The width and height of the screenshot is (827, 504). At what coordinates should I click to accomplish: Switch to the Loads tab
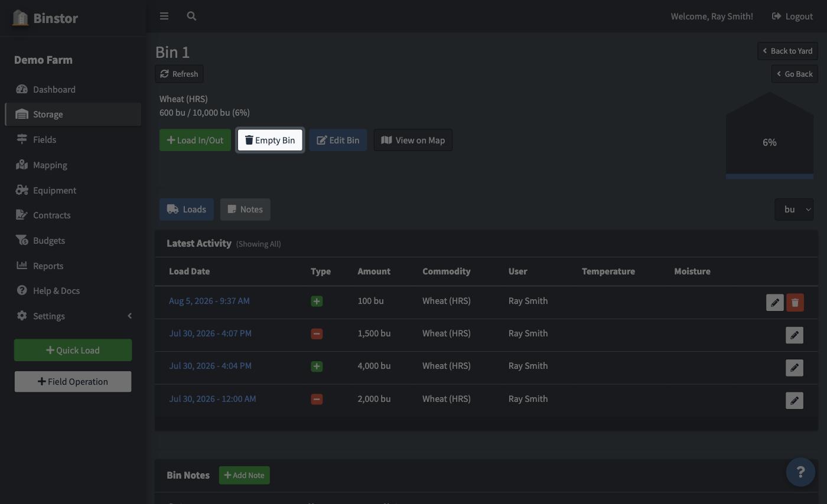click(x=187, y=210)
